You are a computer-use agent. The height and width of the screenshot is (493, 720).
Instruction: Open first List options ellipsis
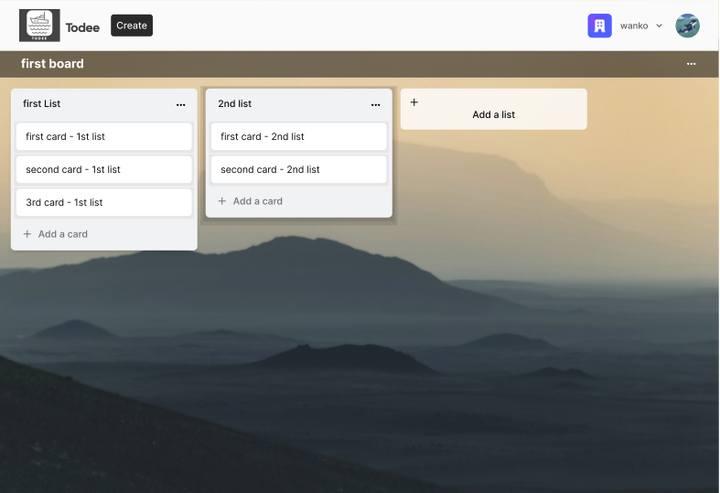(x=181, y=105)
